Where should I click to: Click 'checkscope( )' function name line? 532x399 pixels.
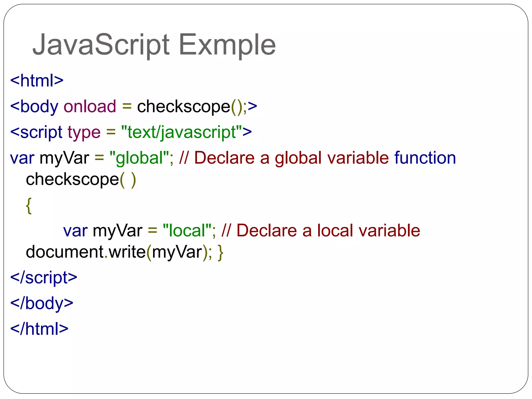click(x=81, y=180)
